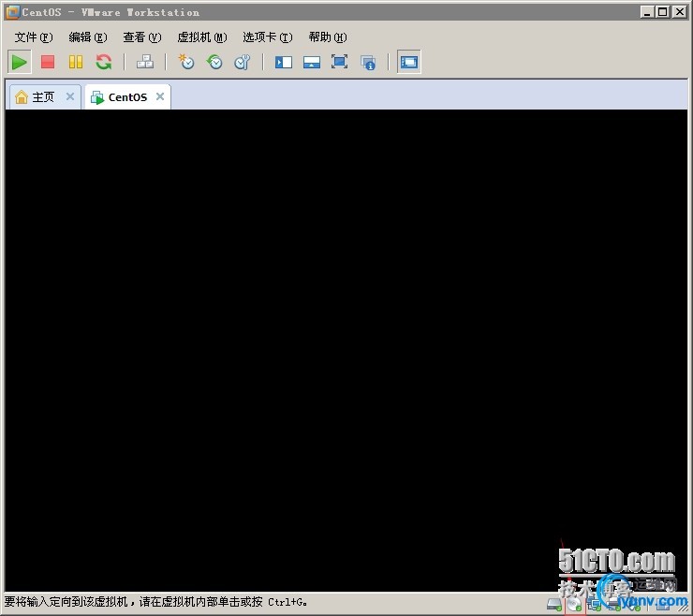Screen dimensions: 693x616
Task: Show or hide the thumbnail bar
Action: (312, 63)
